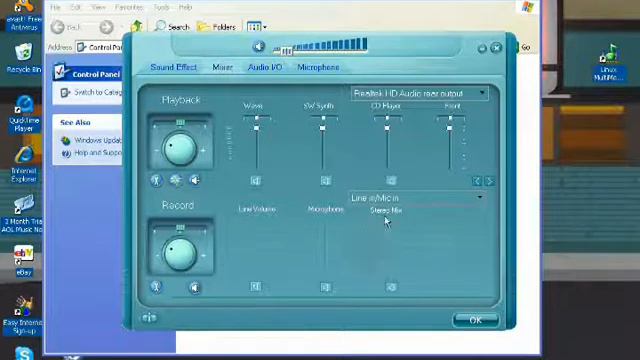Go Up one folder level icon
This screenshot has height=360, width=640.
point(136,27)
